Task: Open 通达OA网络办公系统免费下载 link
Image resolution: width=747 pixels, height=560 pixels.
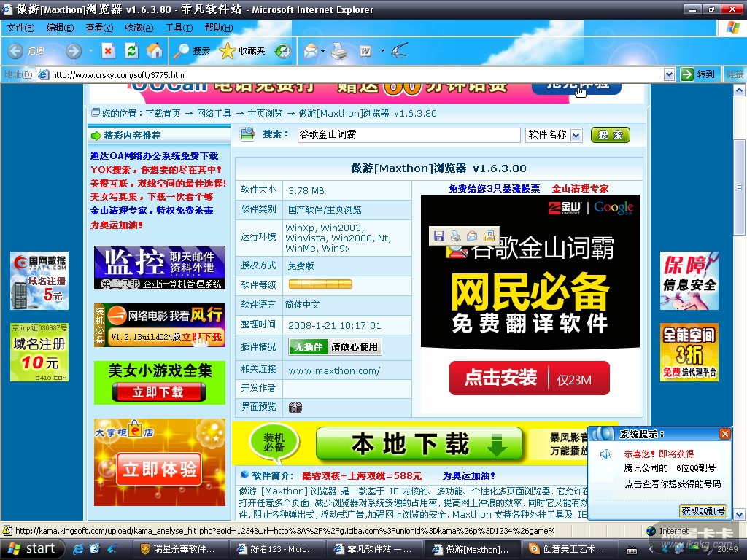Action: pos(155,156)
